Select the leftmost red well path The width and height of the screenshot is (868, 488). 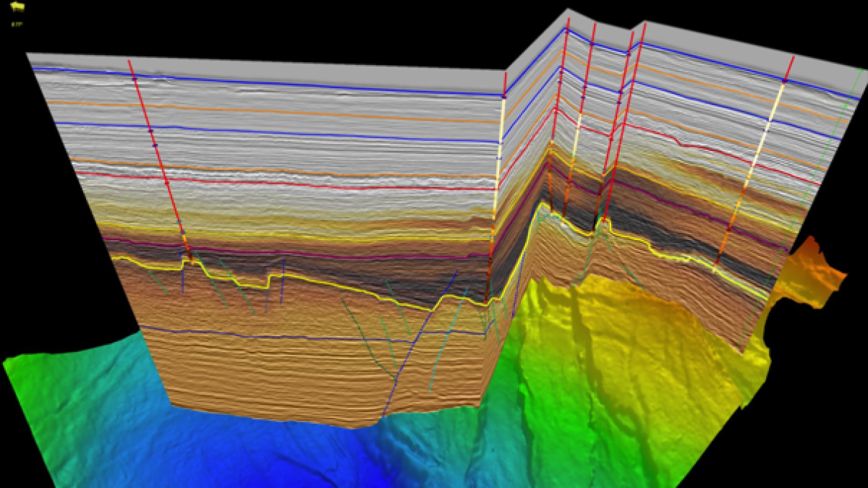[161, 160]
